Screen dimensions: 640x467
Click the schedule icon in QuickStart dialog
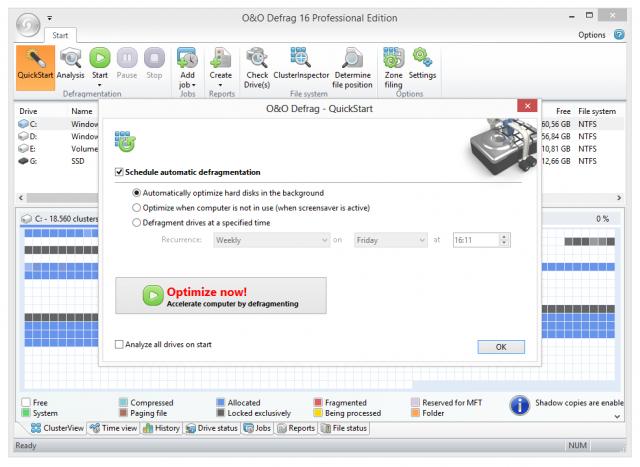pyautogui.click(x=125, y=142)
